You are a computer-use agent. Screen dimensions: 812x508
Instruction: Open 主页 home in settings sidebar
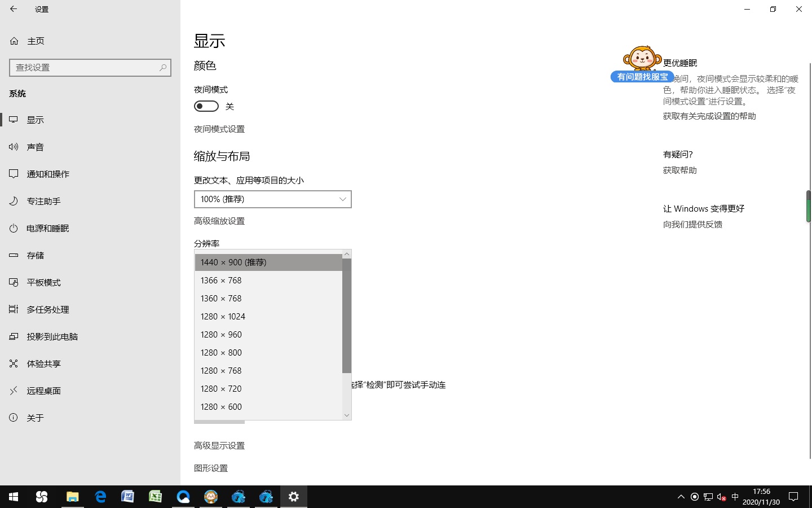pyautogui.click(x=90, y=41)
